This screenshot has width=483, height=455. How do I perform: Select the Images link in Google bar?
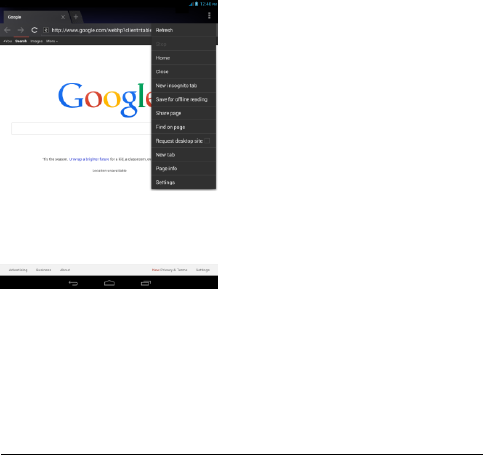36,41
